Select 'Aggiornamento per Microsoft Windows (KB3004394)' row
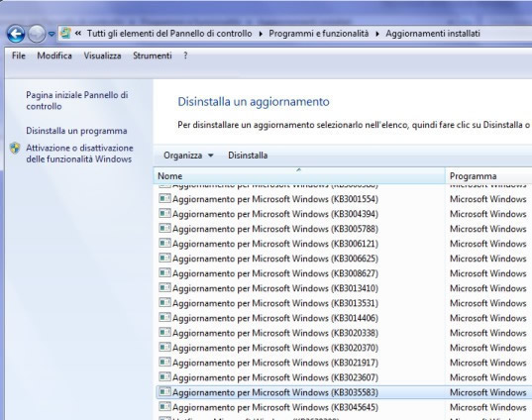 pyautogui.click(x=344, y=214)
